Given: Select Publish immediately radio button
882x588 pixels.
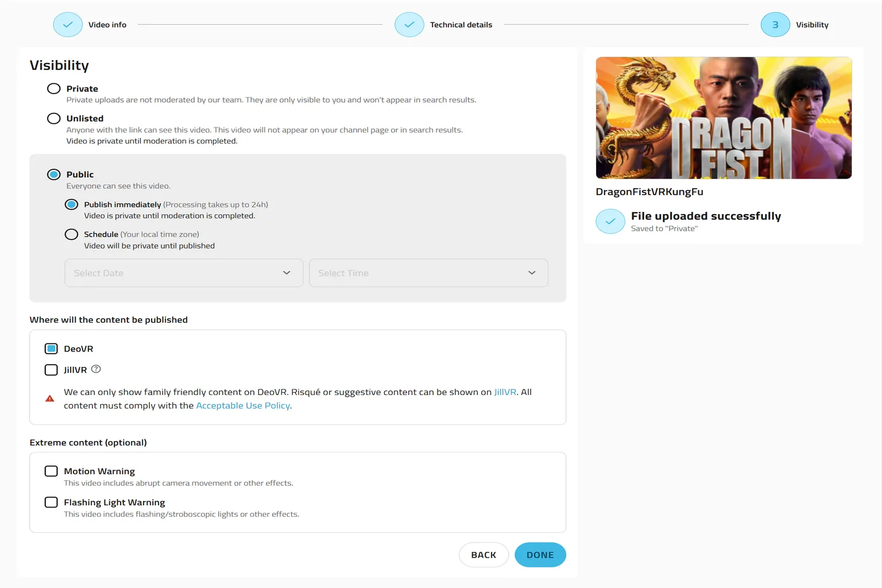Looking at the screenshot, I should [71, 204].
